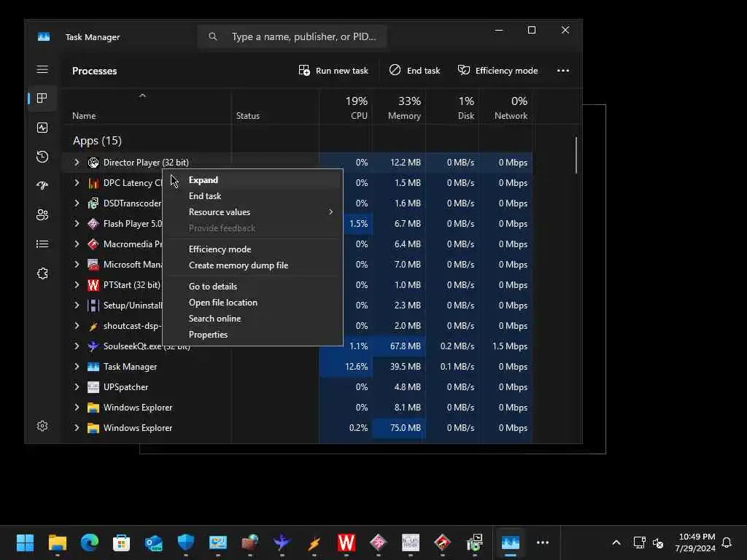The image size is (747, 560).
Task: Open Microsoft Store from the taskbar
Action: [x=121, y=542]
